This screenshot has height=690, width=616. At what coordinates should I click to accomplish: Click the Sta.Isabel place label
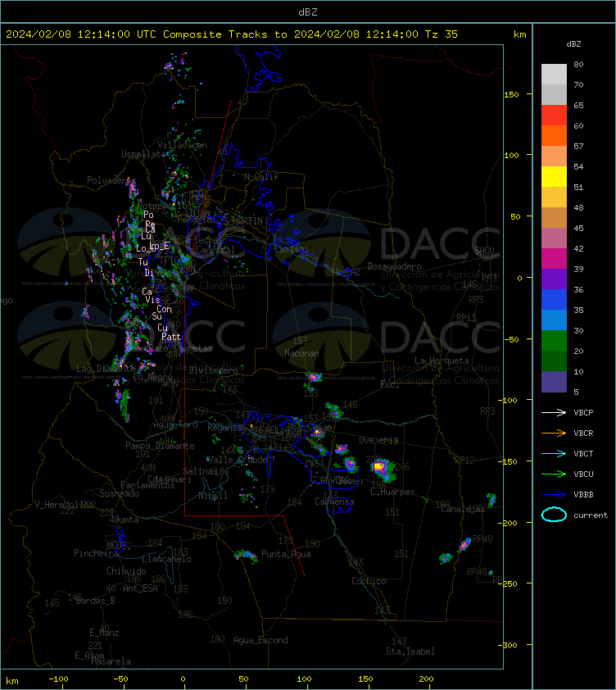click(410, 651)
